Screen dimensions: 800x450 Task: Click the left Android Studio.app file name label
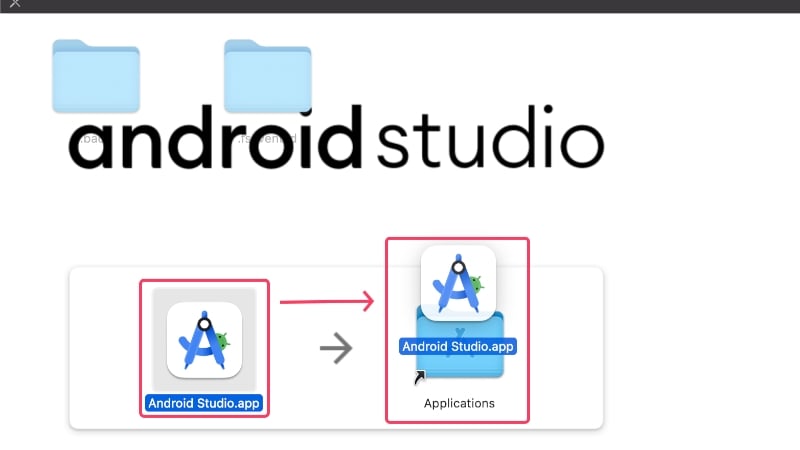pyautogui.click(x=204, y=403)
